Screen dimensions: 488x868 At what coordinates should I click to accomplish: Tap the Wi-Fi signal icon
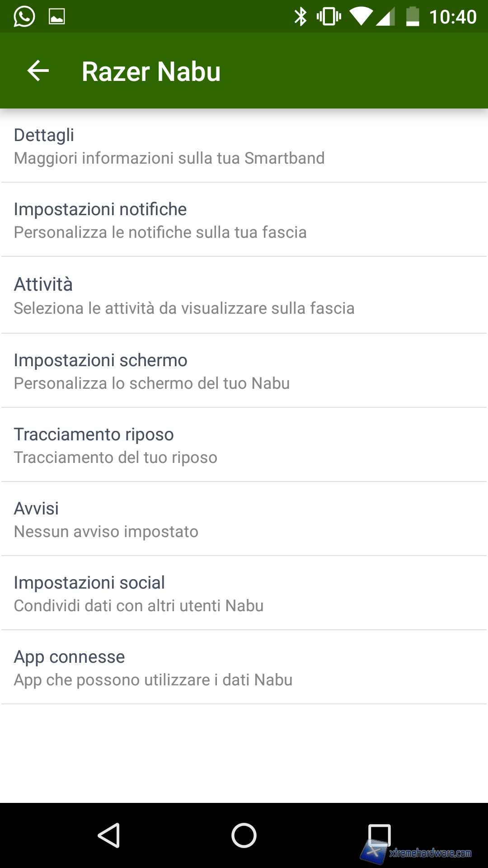[361, 17]
